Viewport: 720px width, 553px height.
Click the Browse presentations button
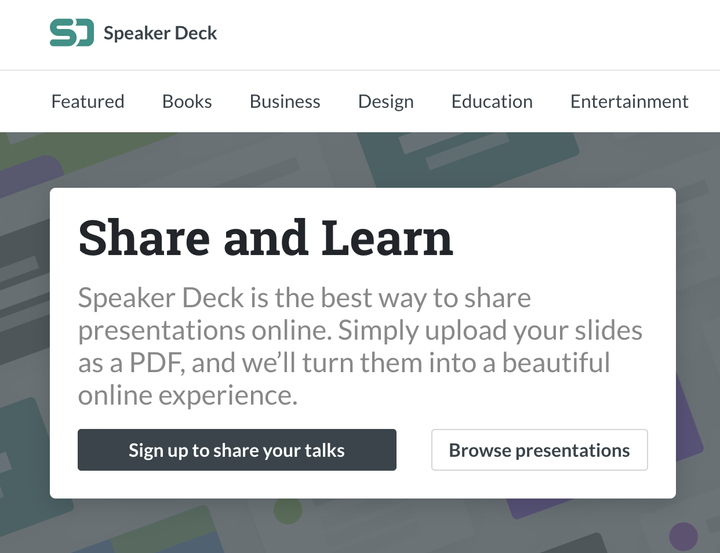tap(539, 450)
